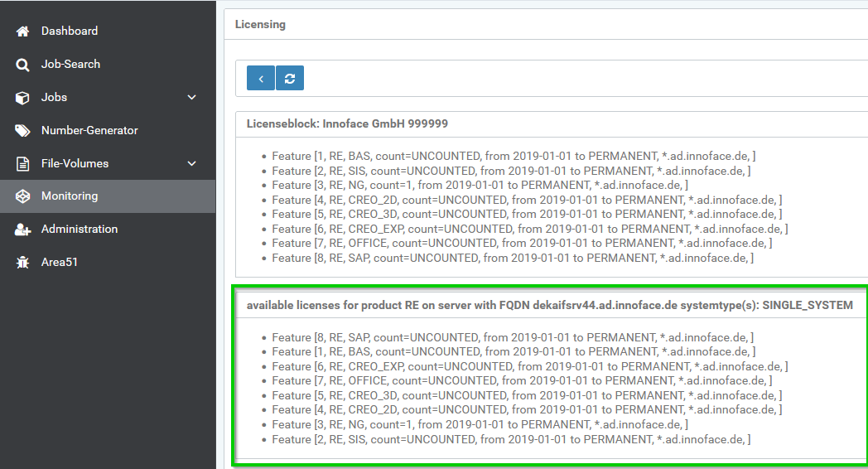
Task: Click the file icon beside File-Volumes
Action: click(22, 164)
